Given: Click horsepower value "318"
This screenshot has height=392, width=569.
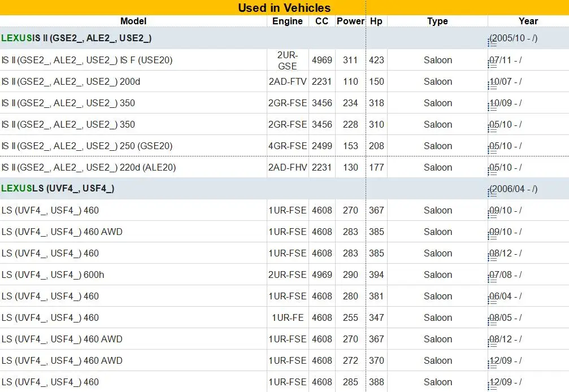Looking at the screenshot, I should (376, 103).
